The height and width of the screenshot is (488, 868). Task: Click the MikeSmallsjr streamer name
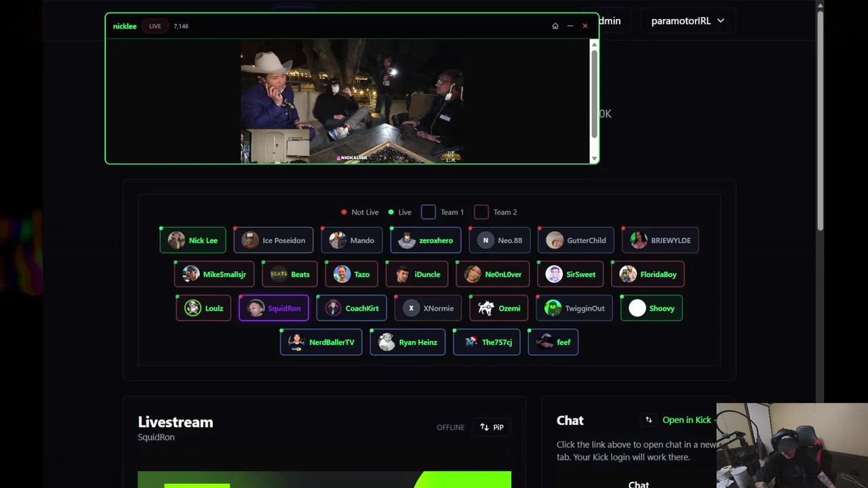(224, 274)
